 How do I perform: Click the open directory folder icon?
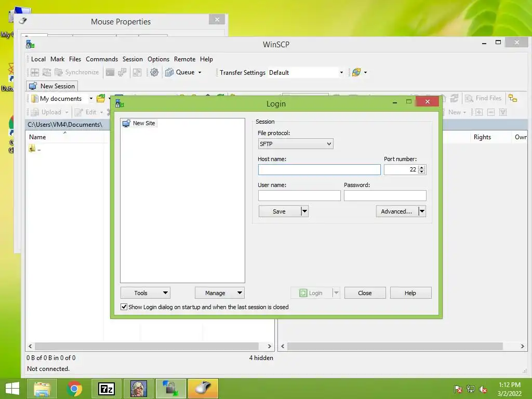101,98
